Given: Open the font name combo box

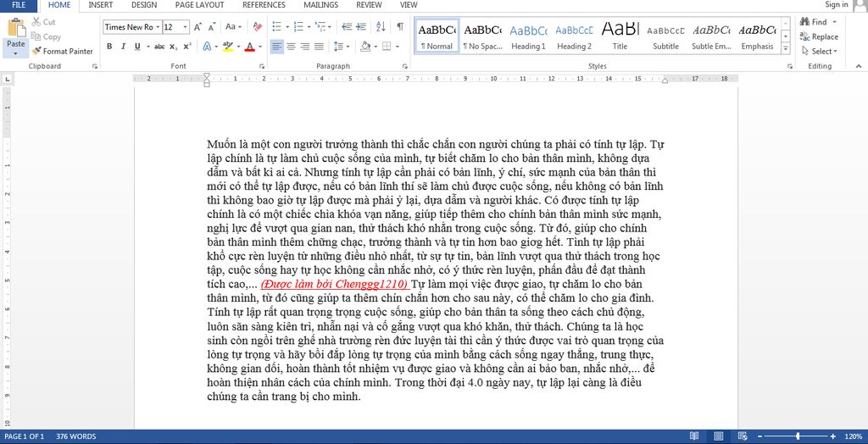Looking at the screenshot, I should [x=132, y=27].
